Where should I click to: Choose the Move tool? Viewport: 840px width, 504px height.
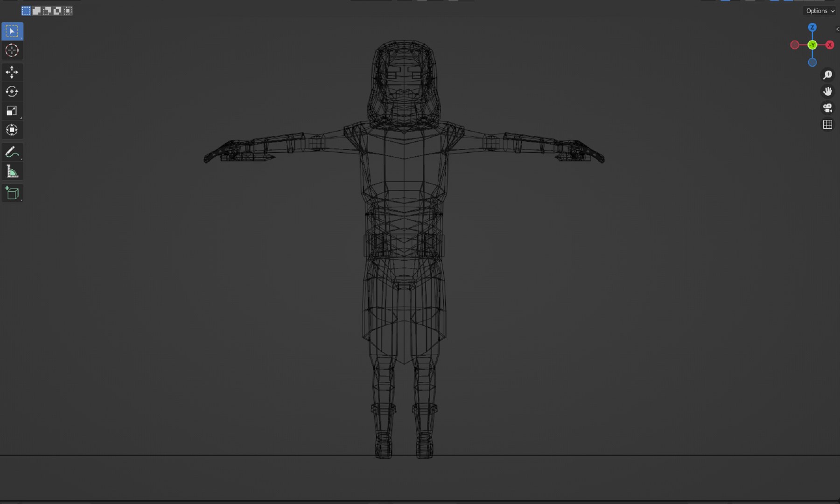(12, 72)
